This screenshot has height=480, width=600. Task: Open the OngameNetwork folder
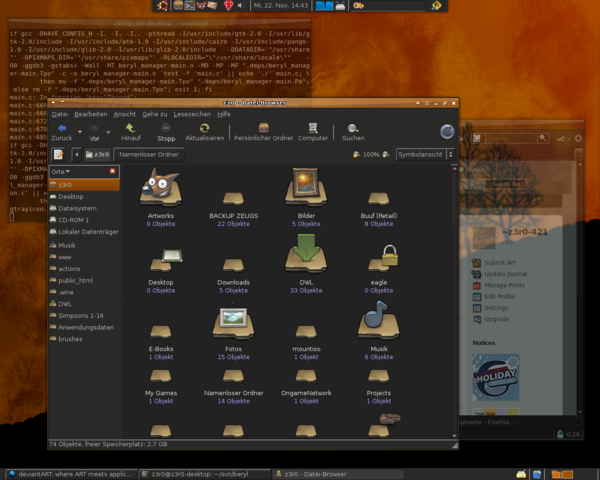pyautogui.click(x=306, y=376)
